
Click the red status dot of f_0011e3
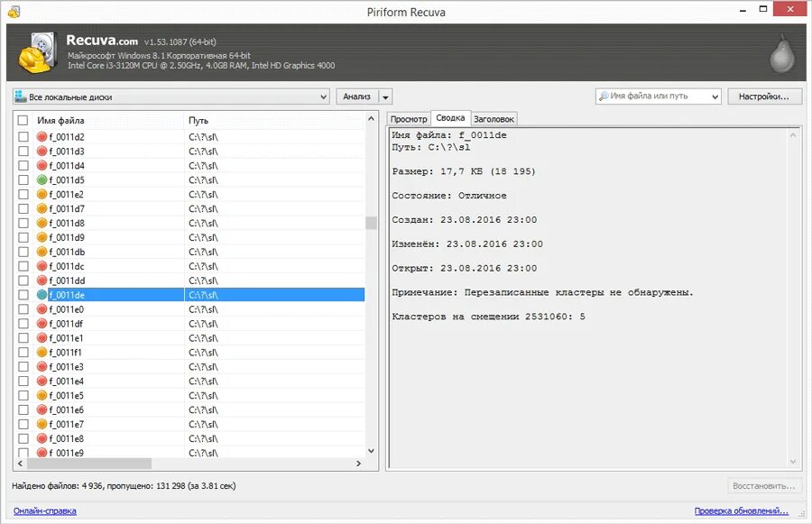[42, 366]
